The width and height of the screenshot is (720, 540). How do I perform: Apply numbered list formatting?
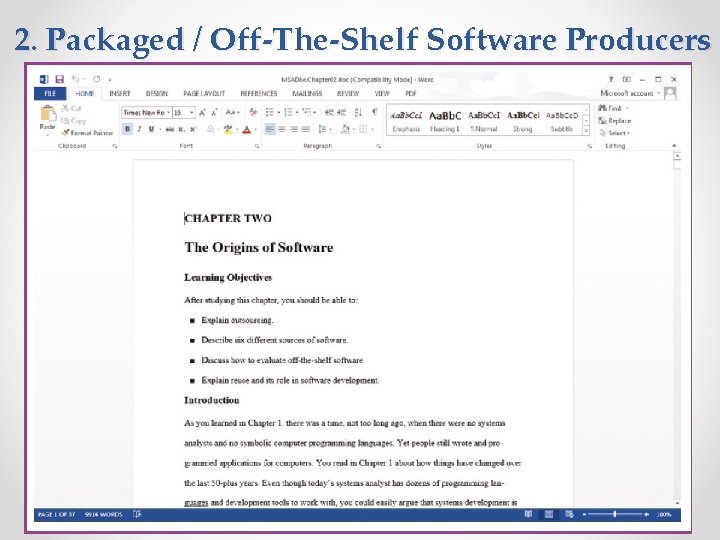click(288, 112)
